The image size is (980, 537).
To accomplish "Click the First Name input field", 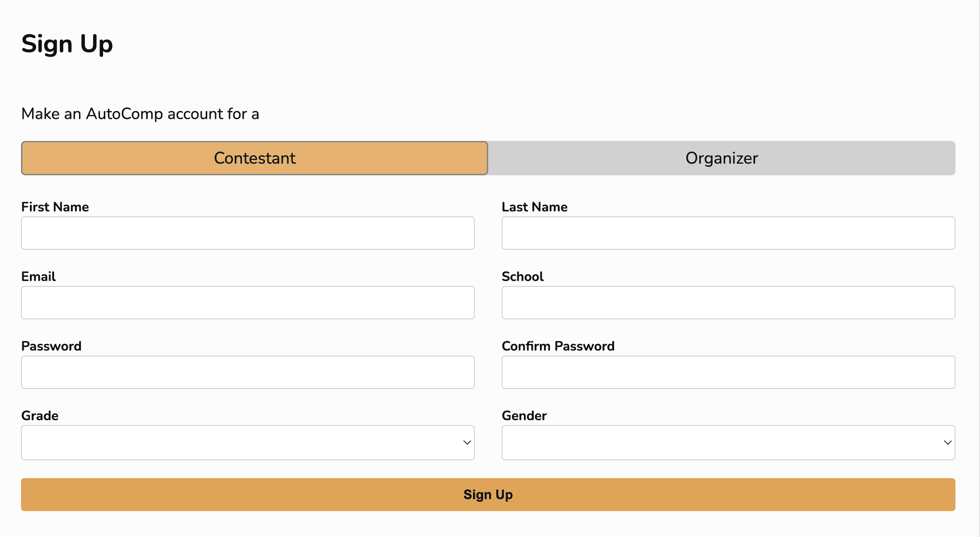I will [247, 233].
